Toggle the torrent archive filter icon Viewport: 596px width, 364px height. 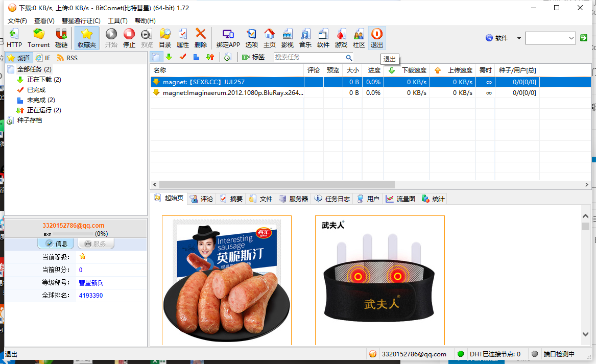point(227,57)
